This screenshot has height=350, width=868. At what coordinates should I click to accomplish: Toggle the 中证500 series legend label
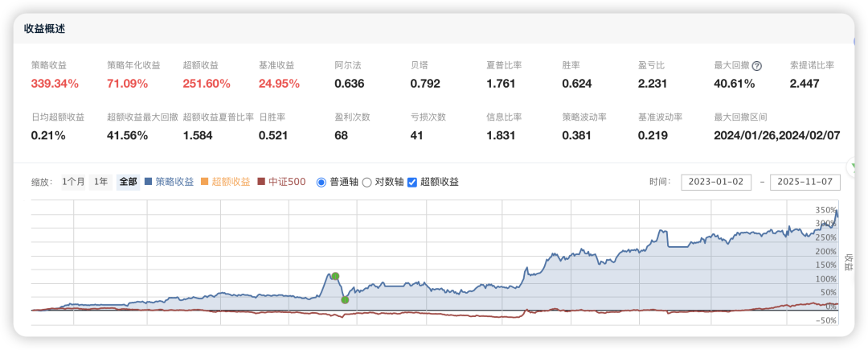[x=287, y=182]
